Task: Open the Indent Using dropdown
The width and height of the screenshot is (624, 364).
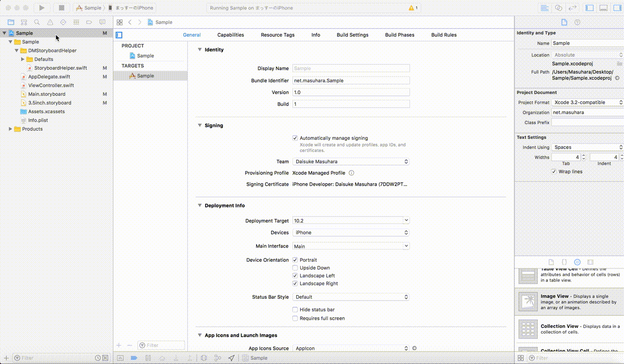Action: pyautogui.click(x=587, y=147)
